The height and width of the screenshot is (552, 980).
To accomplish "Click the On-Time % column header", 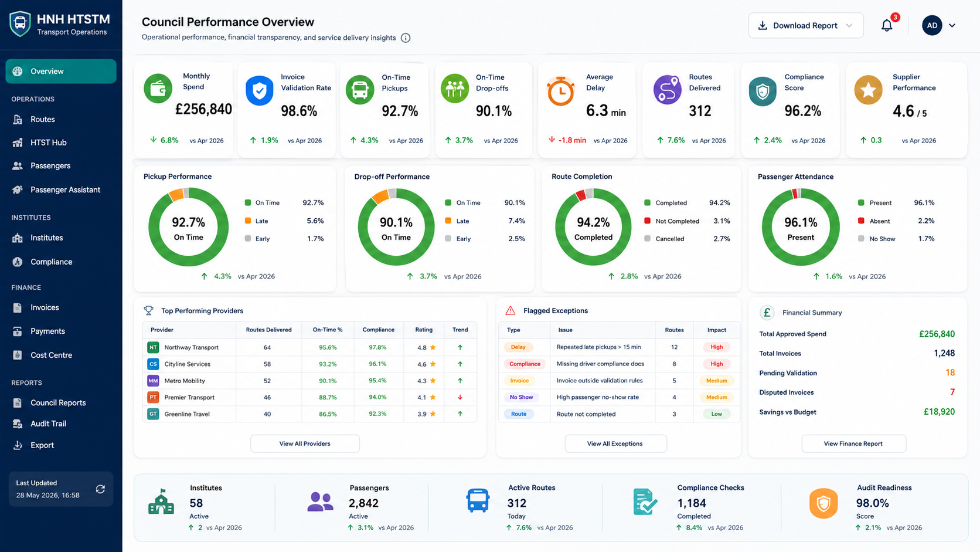I will [328, 330].
